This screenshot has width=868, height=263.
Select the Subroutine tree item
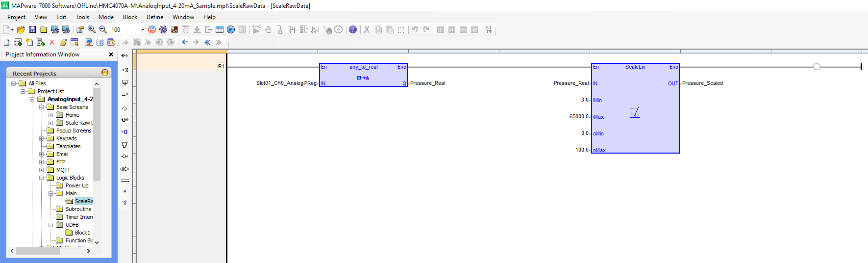[78, 209]
